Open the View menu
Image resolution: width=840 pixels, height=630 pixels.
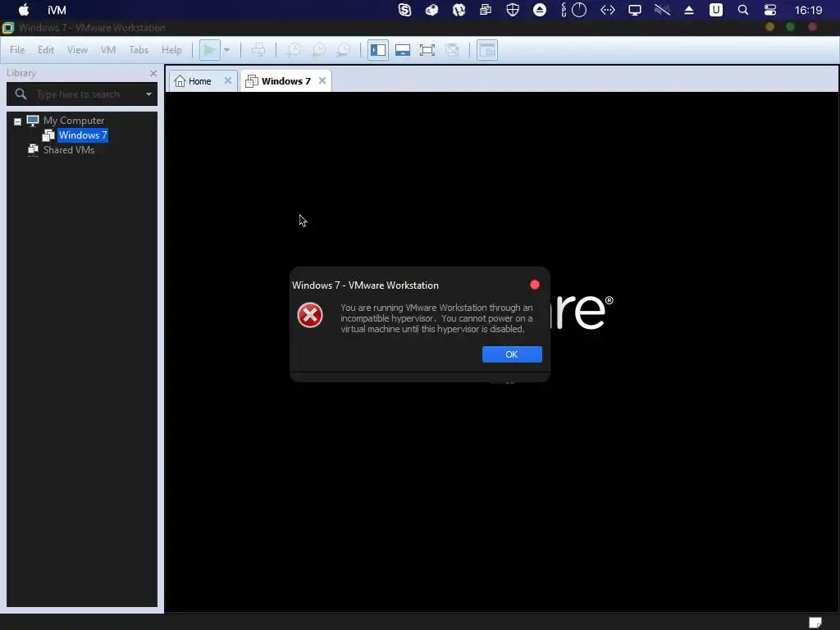[77, 50]
